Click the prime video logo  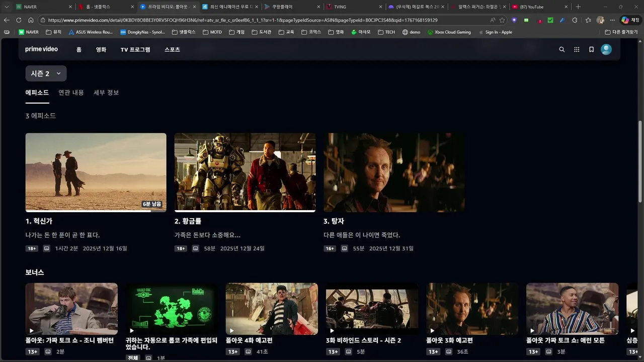click(41, 49)
